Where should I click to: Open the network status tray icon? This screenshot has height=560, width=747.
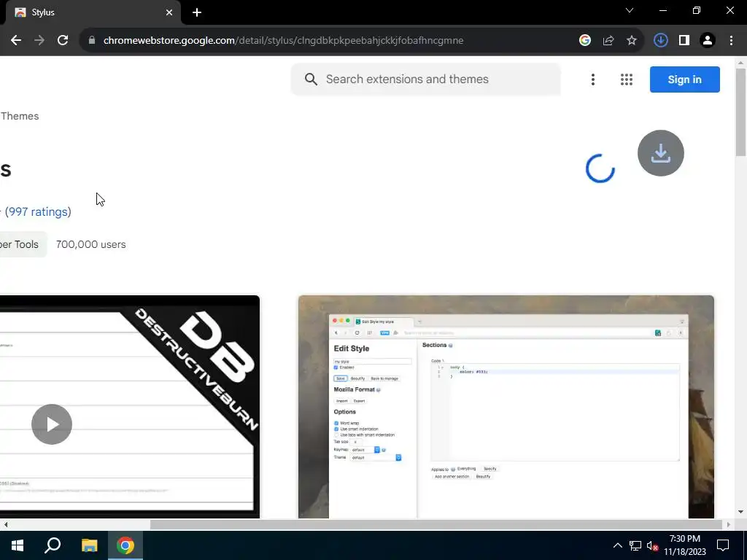[635, 545]
